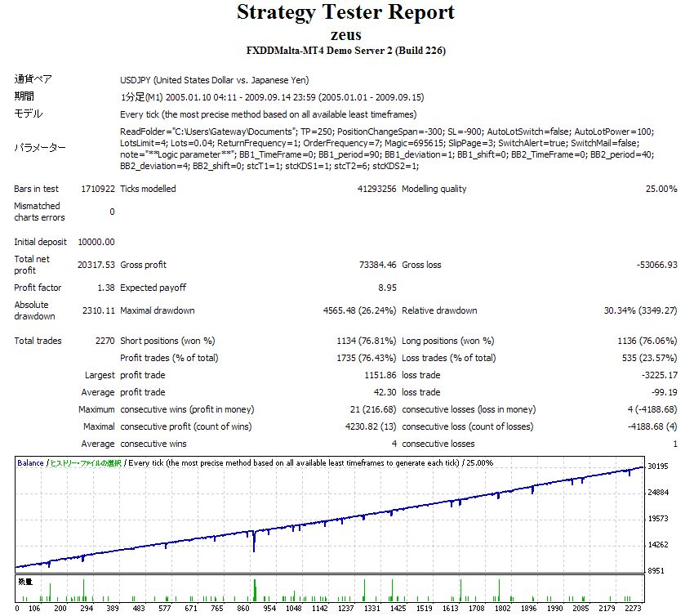Image resolution: width=694 pixels, height=616 pixels.
Task: Select the Maximal drawdown 4565.48 value
Action: (x=359, y=310)
